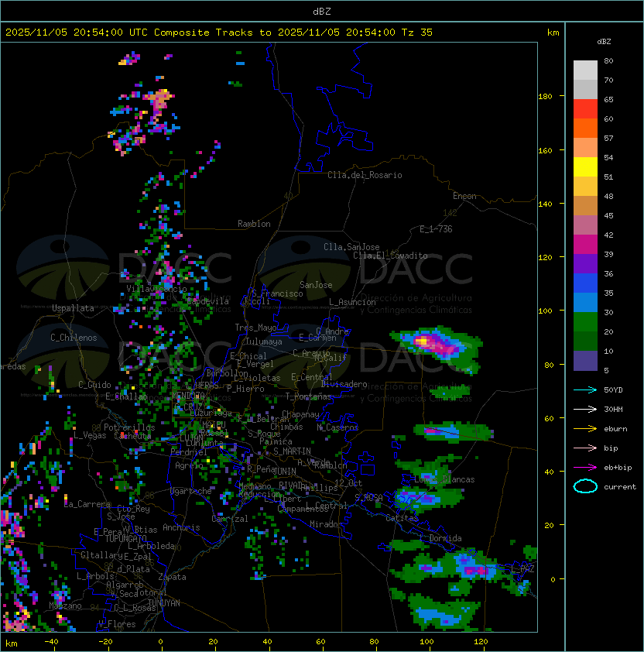The width and height of the screenshot is (644, 652).
Task: Click the 'L_Vegas' map label
Action: tap(90, 435)
